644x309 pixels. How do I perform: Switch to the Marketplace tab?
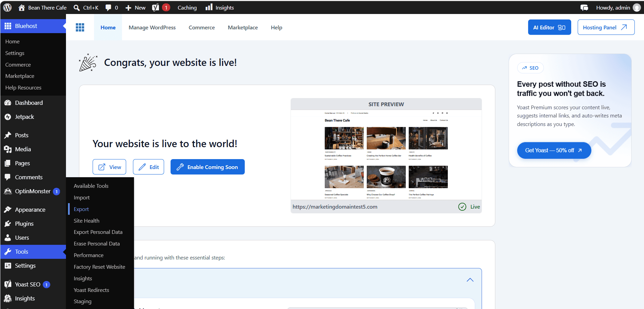[243, 27]
